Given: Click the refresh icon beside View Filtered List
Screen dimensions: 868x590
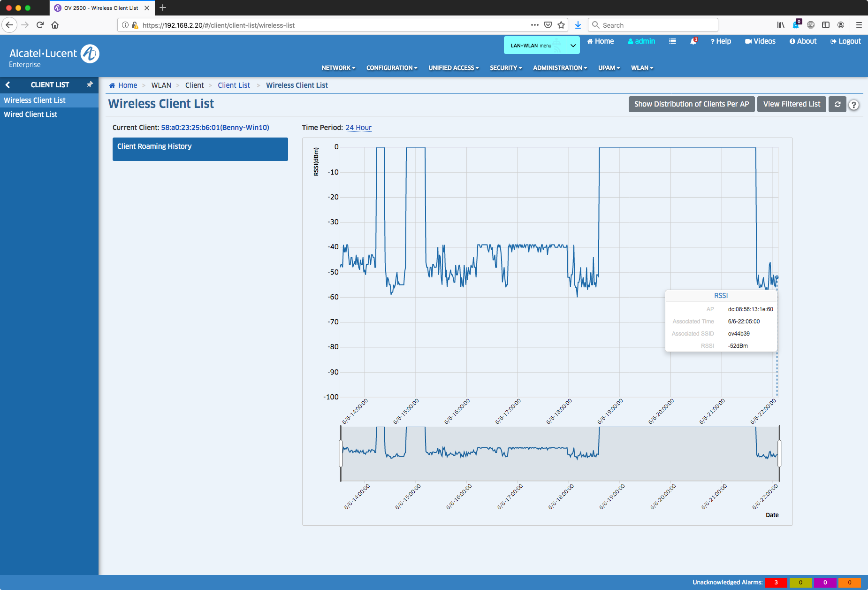Looking at the screenshot, I should pyautogui.click(x=838, y=104).
